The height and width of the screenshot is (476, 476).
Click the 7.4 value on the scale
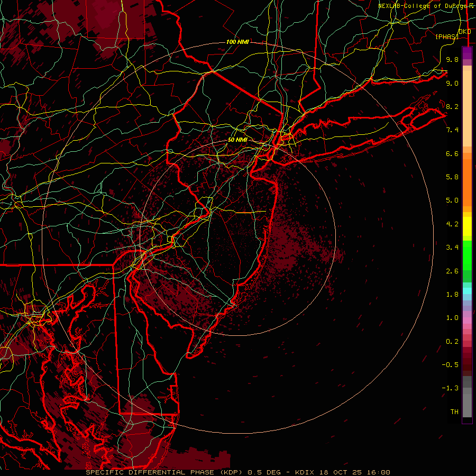tap(452, 130)
